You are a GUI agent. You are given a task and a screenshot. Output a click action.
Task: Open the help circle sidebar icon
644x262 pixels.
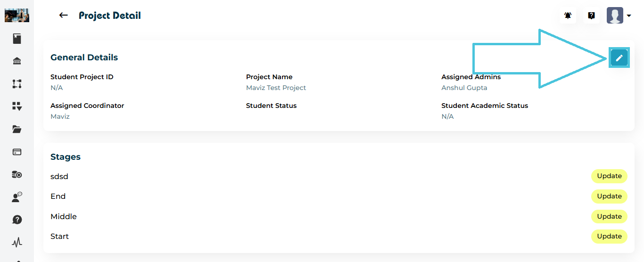pyautogui.click(x=17, y=220)
